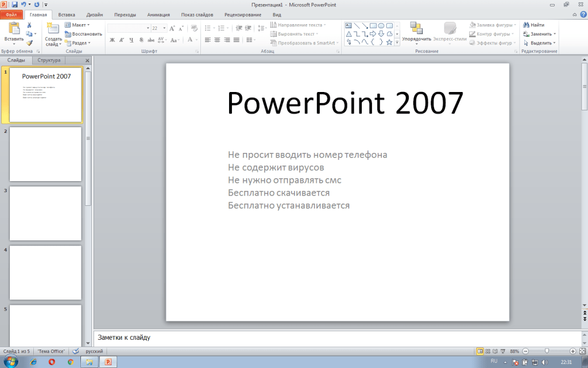Select the Format Painter brush icon
The height and width of the screenshot is (368, 588).
tap(29, 43)
